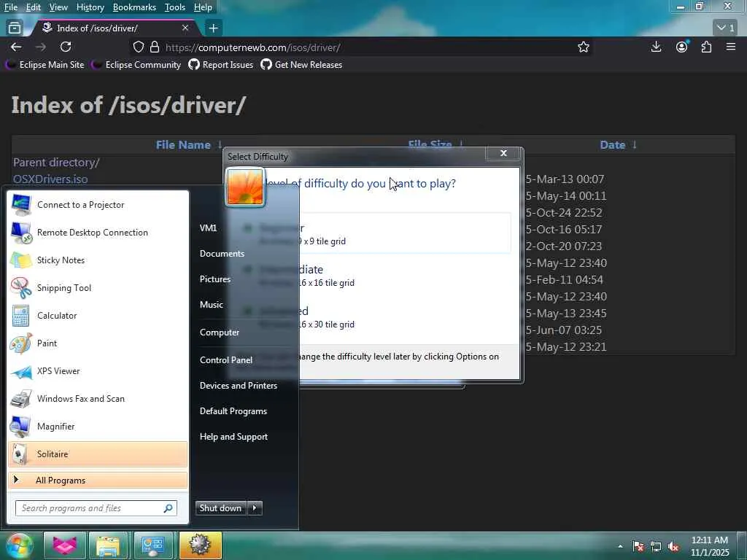The height and width of the screenshot is (560, 747).
Task: Open a new browser tab with plus
Action: click(x=214, y=28)
